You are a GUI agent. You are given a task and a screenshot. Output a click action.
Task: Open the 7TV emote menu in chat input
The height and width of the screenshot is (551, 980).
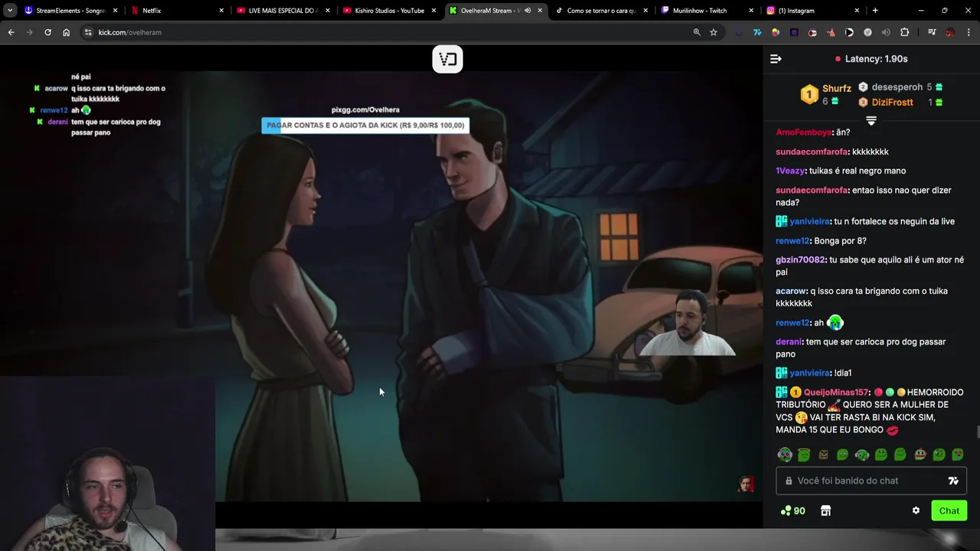(x=953, y=481)
